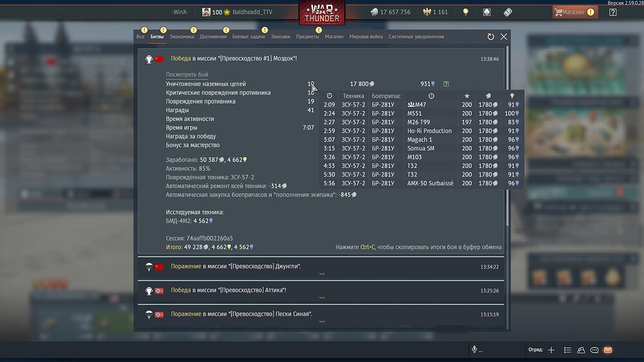Switch to the Битвы tab
The image size is (644, 362).
157,37
